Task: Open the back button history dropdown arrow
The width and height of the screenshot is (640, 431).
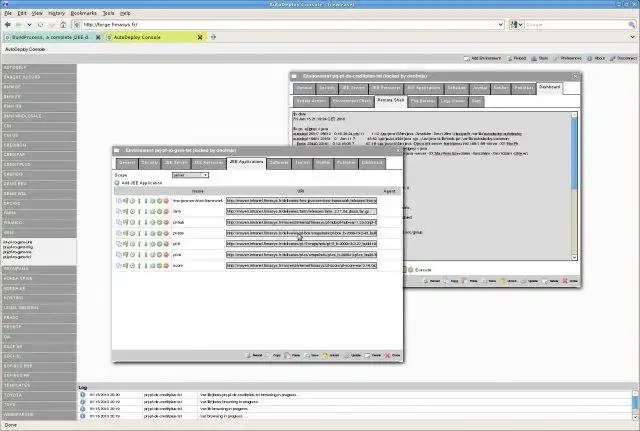Action: [x=29, y=24]
